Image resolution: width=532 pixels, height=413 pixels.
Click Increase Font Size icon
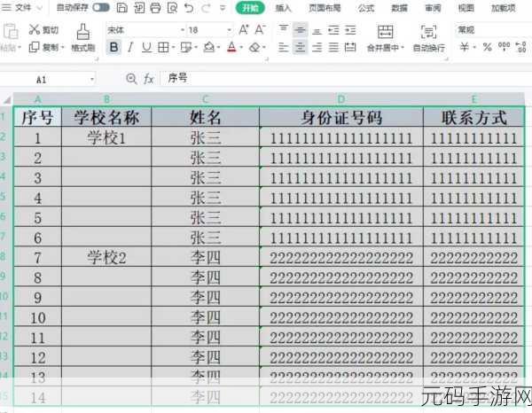244,30
